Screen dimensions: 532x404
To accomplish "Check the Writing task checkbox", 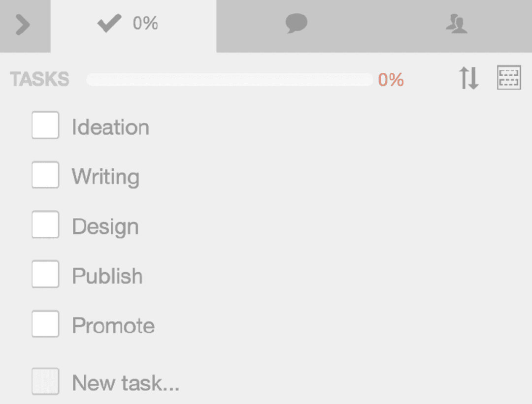I will click(45, 175).
